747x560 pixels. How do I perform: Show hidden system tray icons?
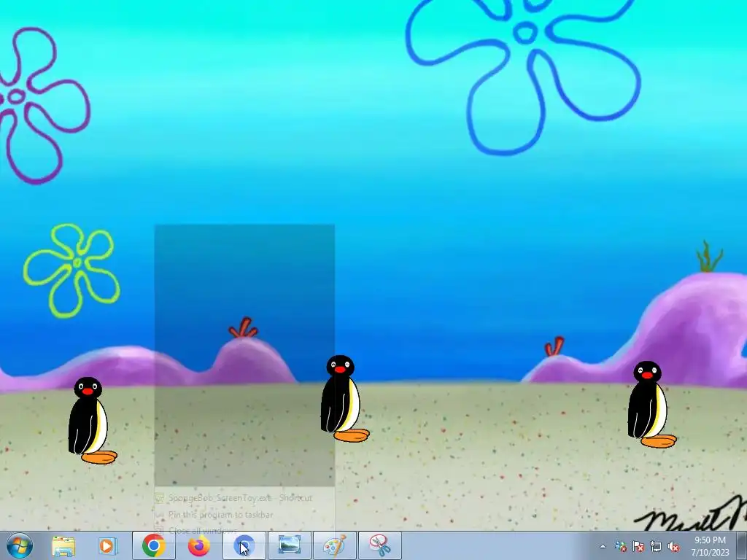pos(603,546)
